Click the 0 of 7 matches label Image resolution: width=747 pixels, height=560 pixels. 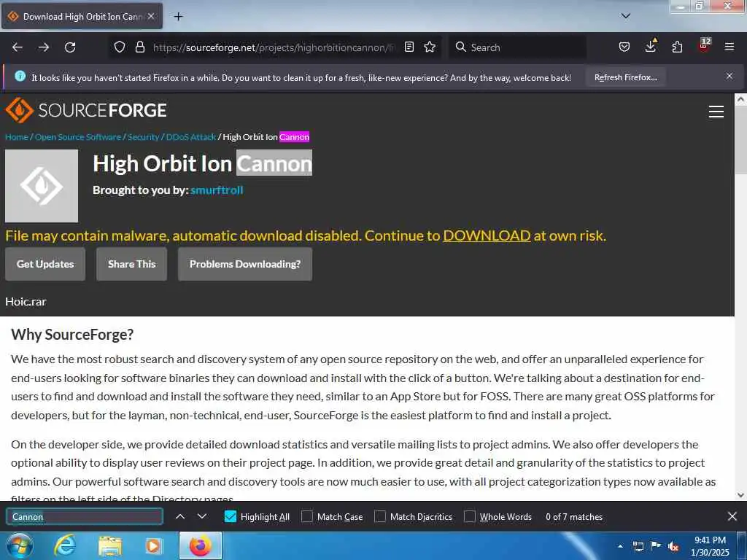click(574, 517)
